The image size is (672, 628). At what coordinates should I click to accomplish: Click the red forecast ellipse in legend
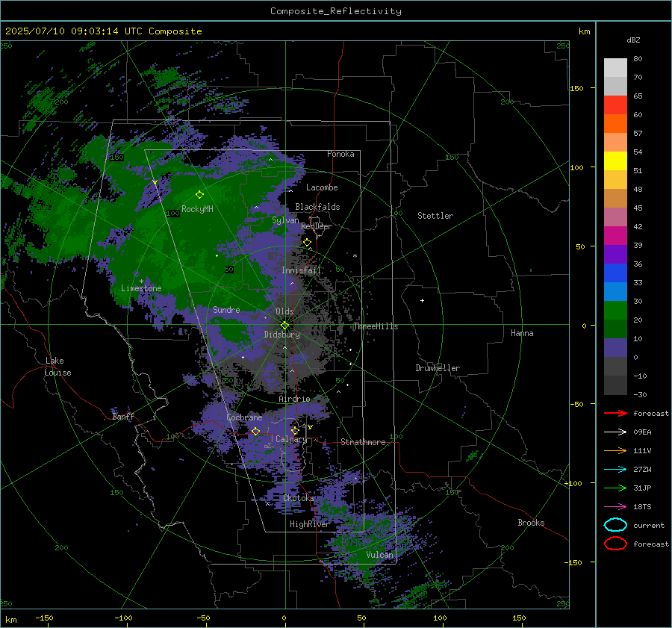[x=615, y=544]
